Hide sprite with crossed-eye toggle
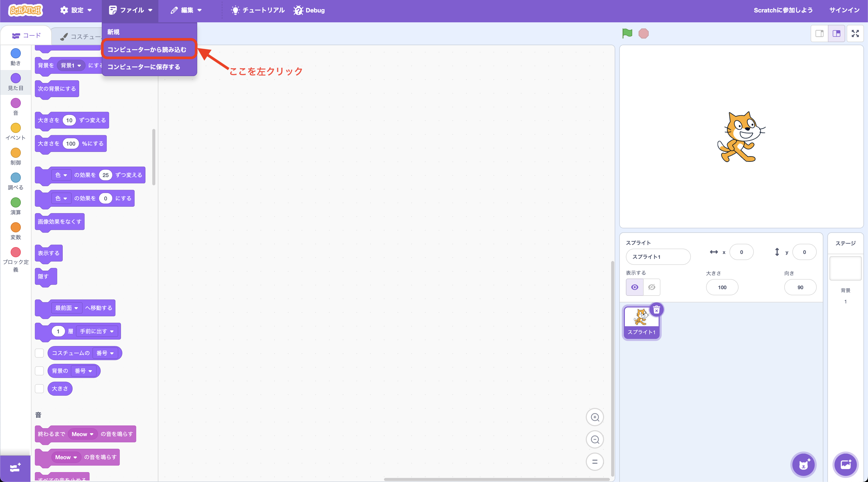Screen dimensions: 868x482 (x=651, y=287)
